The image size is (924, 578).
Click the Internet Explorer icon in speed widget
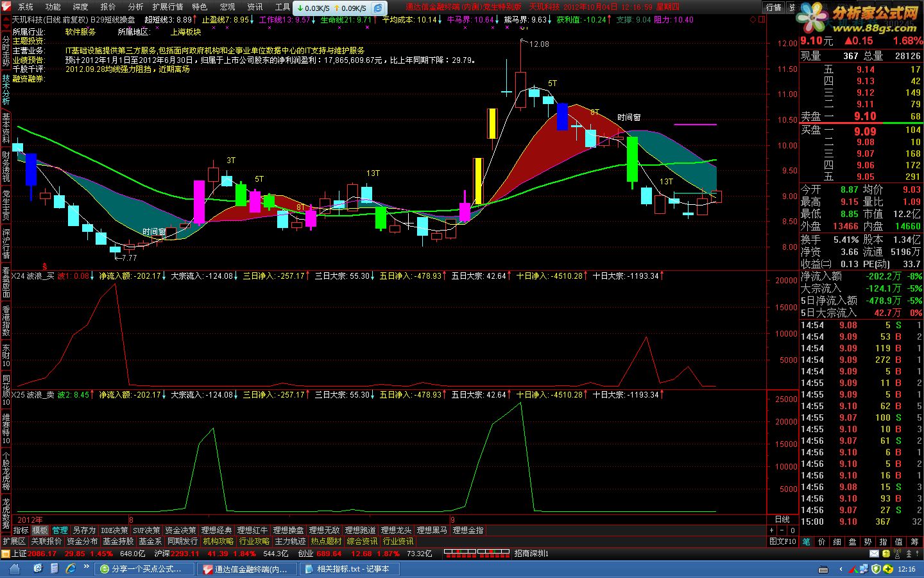[378, 8]
